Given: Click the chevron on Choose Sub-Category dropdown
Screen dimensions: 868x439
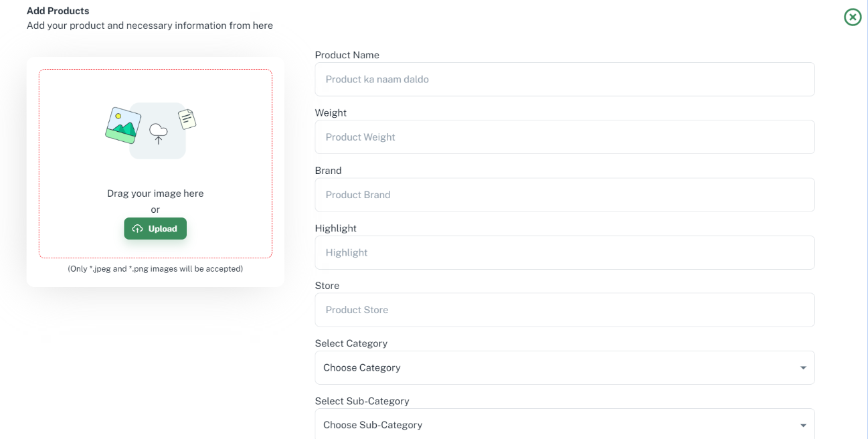Looking at the screenshot, I should 802,424.
